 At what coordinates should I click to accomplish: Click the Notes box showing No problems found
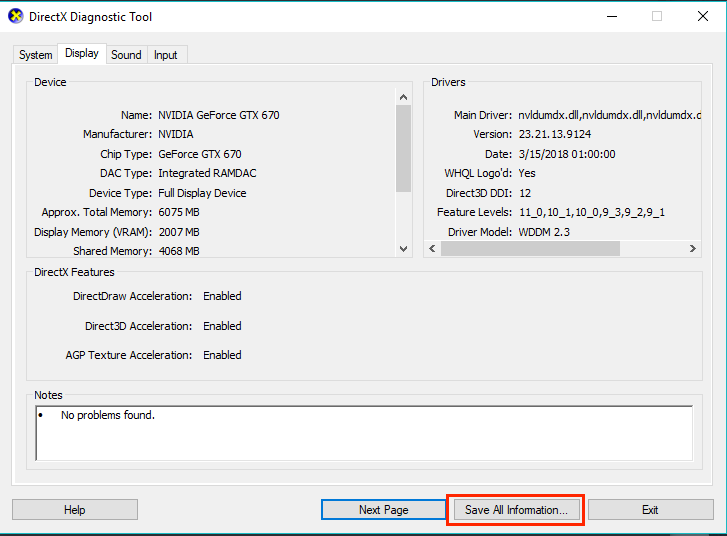pos(364,433)
